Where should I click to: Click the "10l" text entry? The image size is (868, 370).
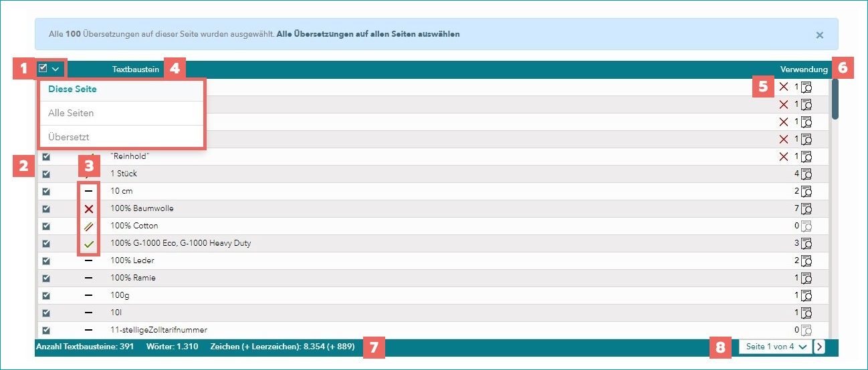[x=116, y=313]
